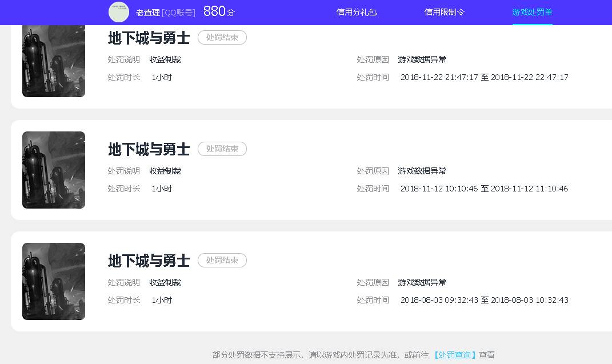Click the circular user avatar icon
Viewport: 612px width, 364px height.
pyautogui.click(x=118, y=12)
